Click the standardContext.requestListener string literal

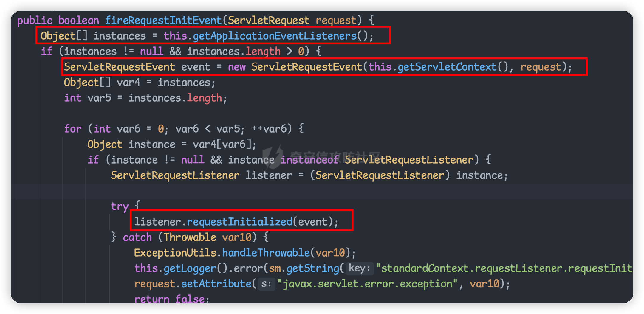(x=504, y=268)
